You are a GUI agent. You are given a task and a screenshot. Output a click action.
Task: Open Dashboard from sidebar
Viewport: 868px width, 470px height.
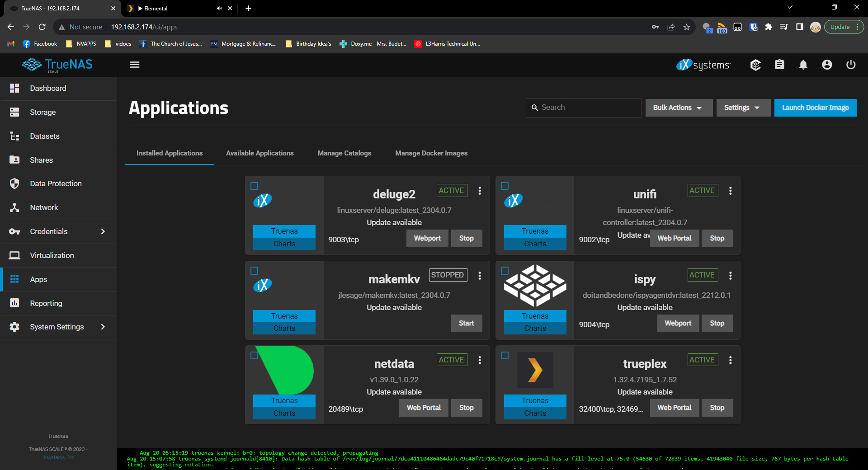58,88
